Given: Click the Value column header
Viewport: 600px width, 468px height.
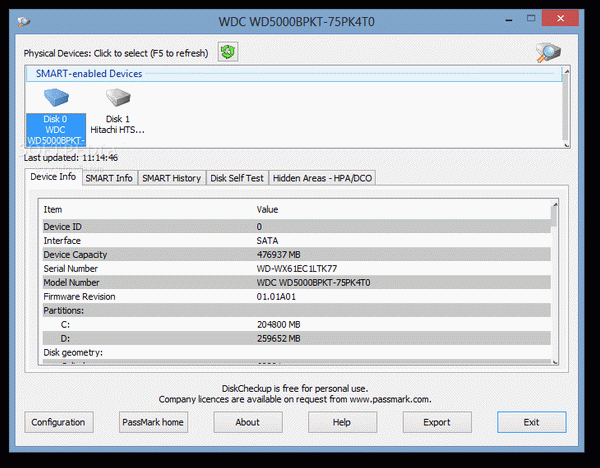Looking at the screenshot, I should (267, 210).
